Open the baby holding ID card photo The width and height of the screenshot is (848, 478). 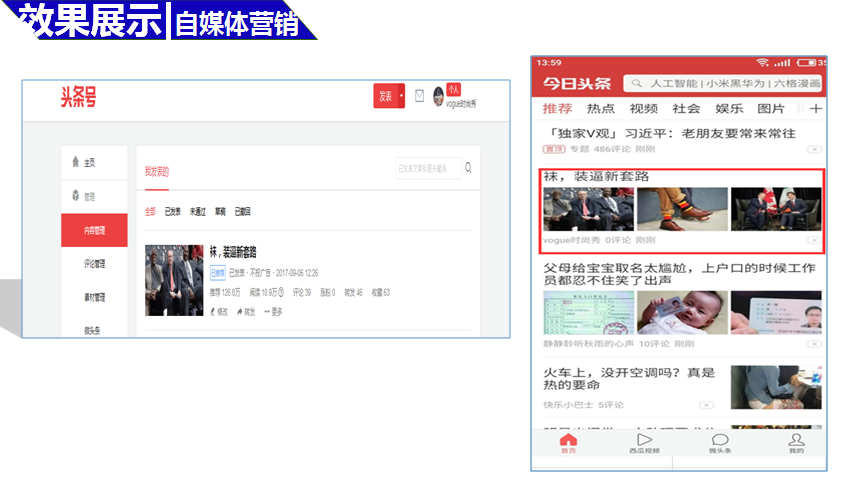click(x=683, y=313)
